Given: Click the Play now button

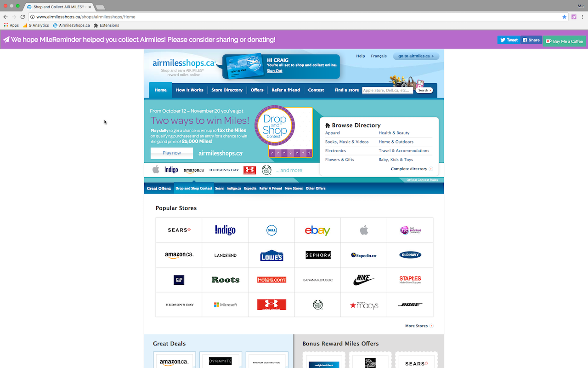Looking at the screenshot, I should tap(172, 153).
